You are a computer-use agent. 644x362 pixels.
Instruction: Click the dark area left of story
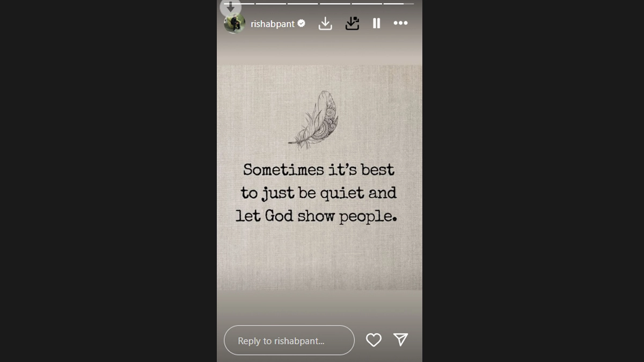[108, 181]
